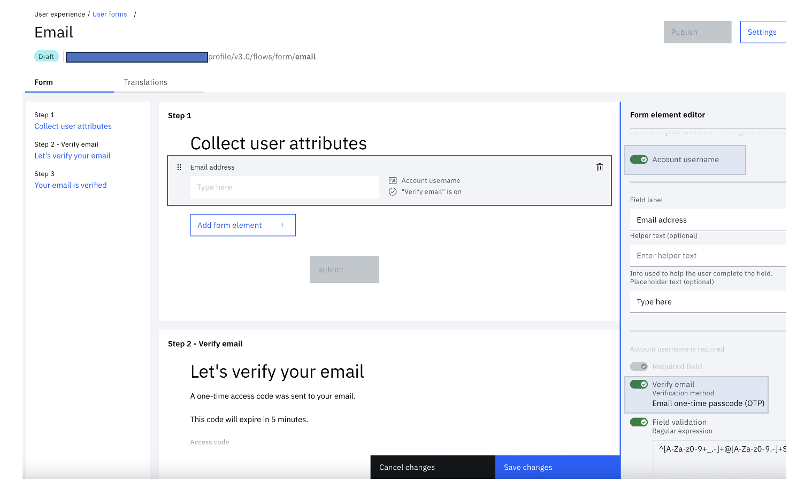Click the "Verify email" is on status text
Viewport: 812px width, 504px height.
pyautogui.click(x=432, y=192)
